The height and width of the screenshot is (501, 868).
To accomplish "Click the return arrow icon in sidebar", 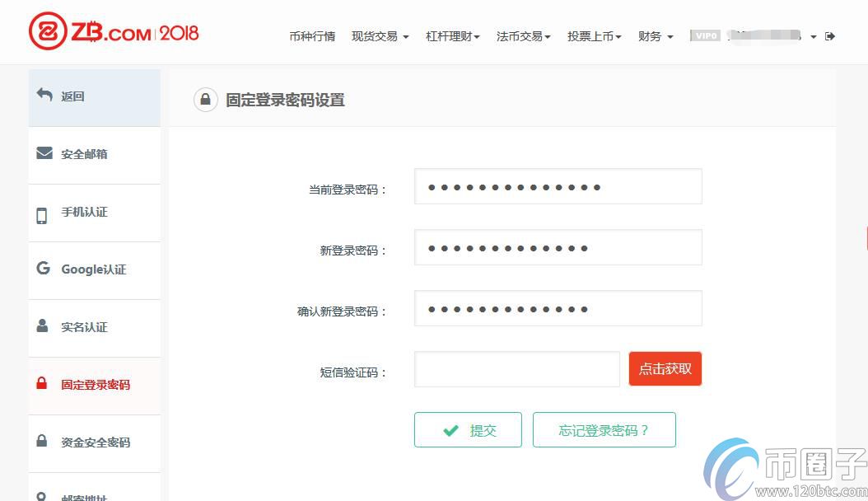I will 44,96.
